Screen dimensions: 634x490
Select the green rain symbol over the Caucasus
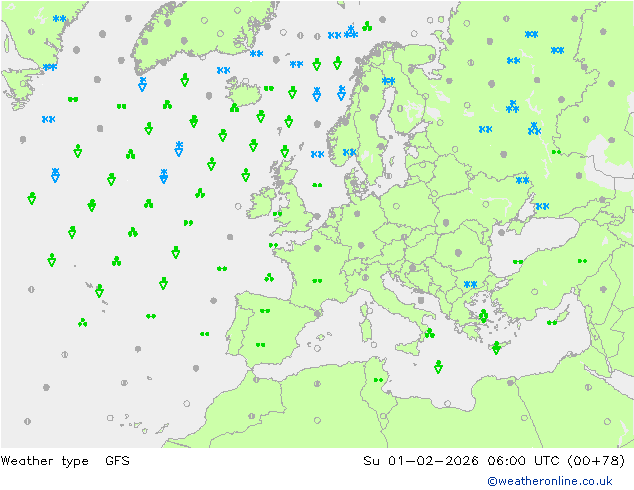tap(582, 261)
